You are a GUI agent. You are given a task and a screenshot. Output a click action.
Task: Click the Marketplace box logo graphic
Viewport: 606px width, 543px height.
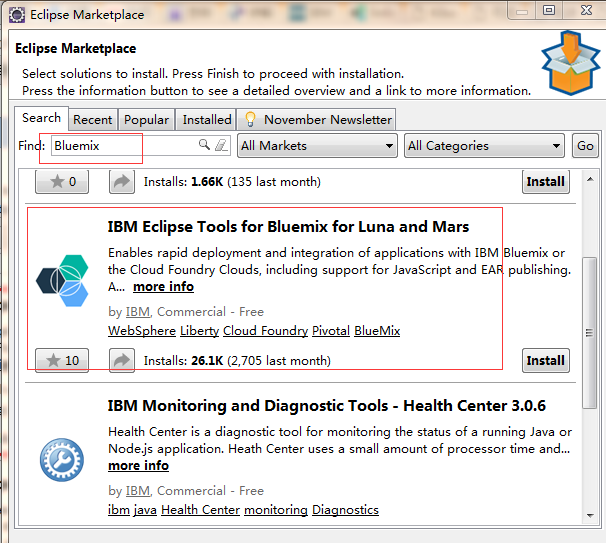tap(570, 63)
